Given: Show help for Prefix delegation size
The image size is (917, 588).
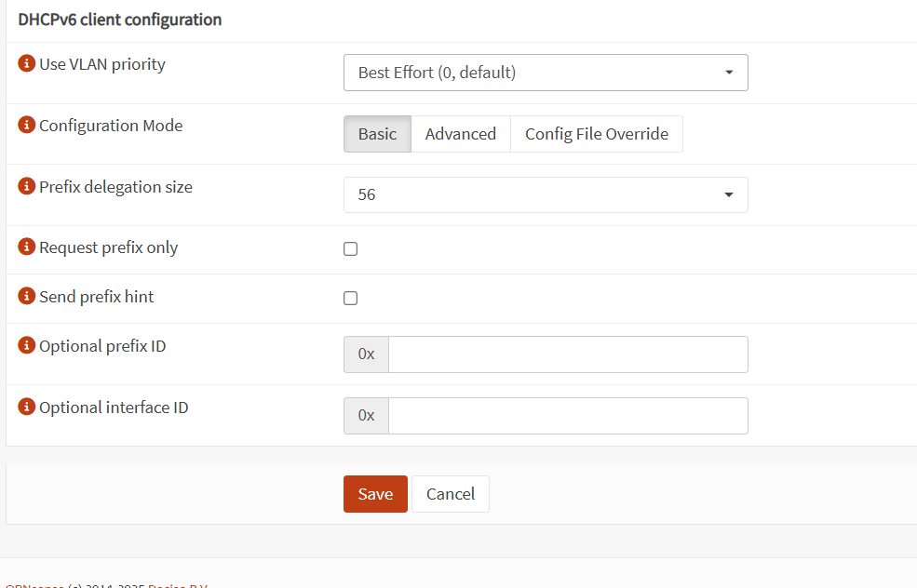Looking at the screenshot, I should 27,187.
